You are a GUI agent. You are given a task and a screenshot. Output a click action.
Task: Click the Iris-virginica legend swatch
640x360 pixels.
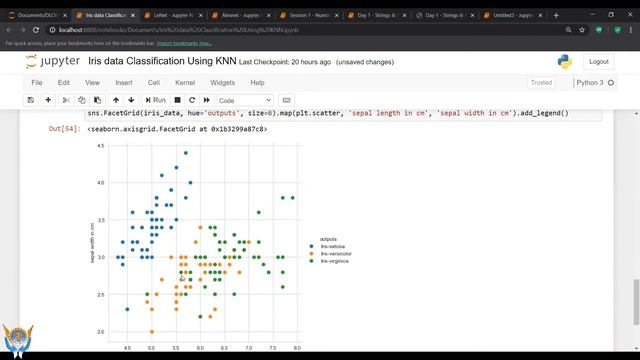coord(311,261)
